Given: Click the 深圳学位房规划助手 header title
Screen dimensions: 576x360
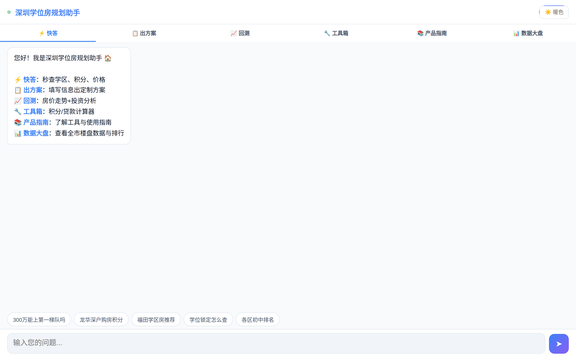Looking at the screenshot, I should click(47, 12).
